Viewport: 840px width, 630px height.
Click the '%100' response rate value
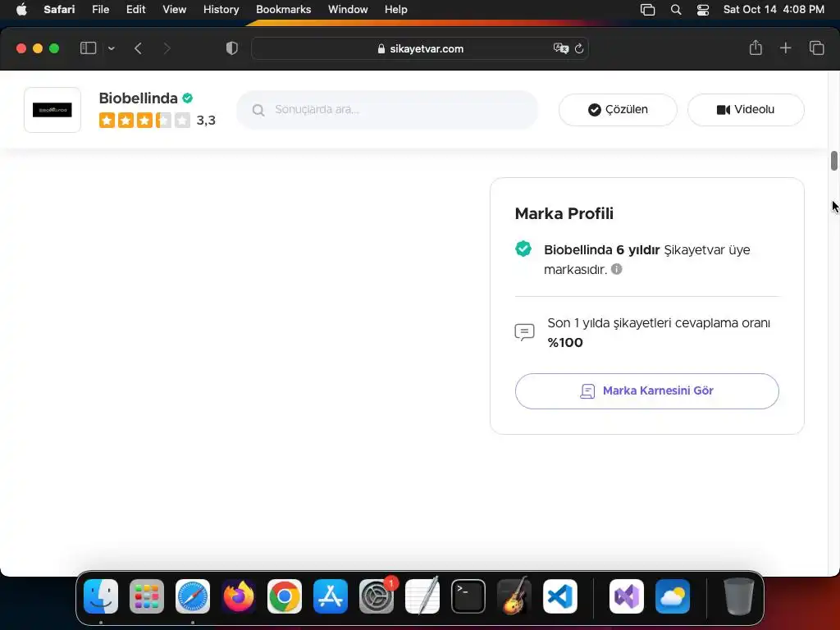point(565,343)
